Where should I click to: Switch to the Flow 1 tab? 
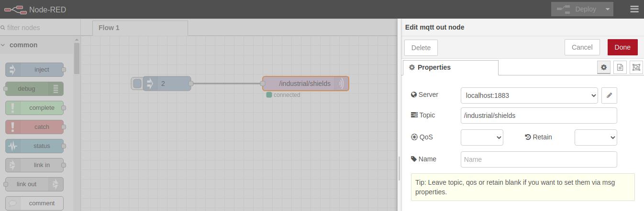(x=140, y=28)
